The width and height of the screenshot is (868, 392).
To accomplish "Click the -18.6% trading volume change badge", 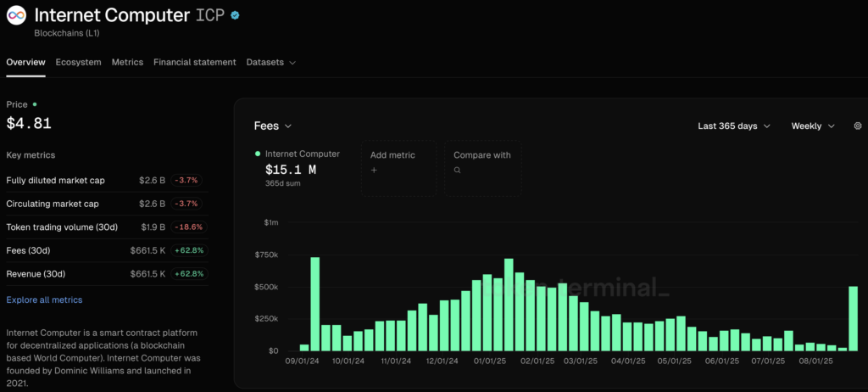I will [x=189, y=227].
